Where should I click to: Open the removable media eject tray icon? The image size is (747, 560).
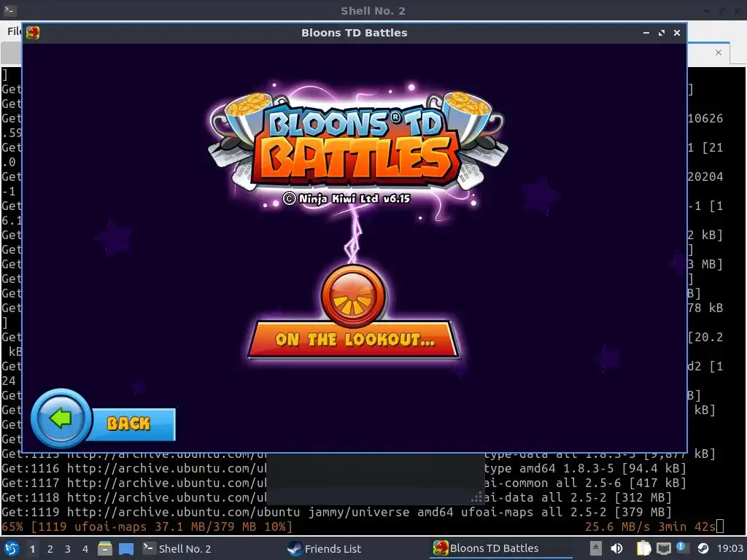tap(595, 548)
